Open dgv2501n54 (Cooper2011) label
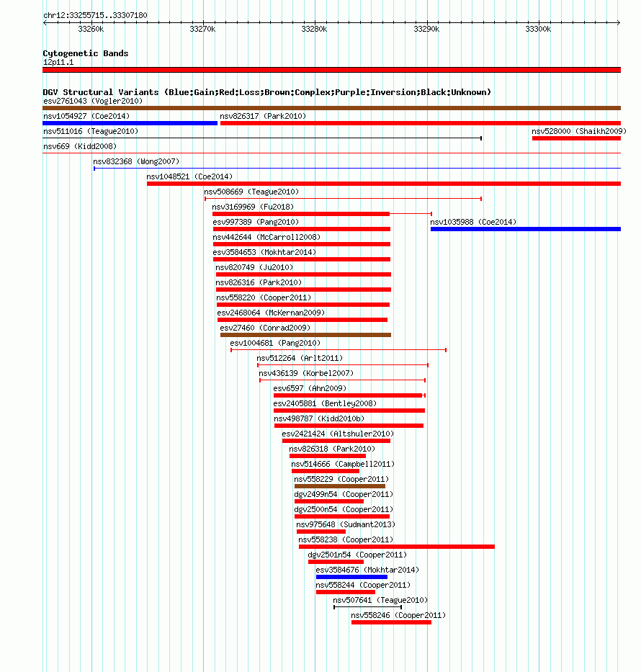 pos(357,555)
